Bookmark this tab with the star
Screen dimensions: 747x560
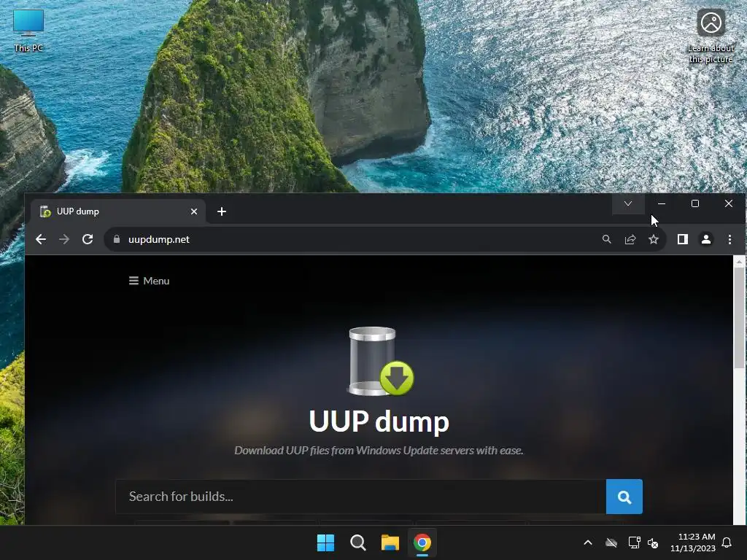[654, 239]
